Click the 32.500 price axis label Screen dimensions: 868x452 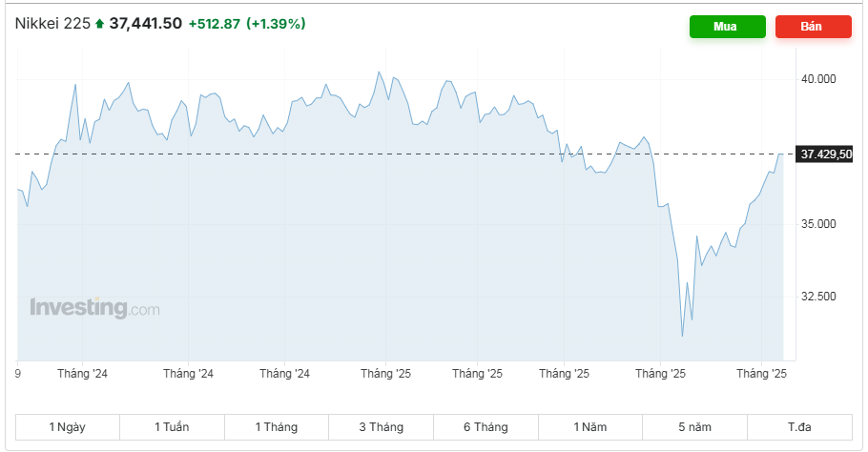[820, 297]
